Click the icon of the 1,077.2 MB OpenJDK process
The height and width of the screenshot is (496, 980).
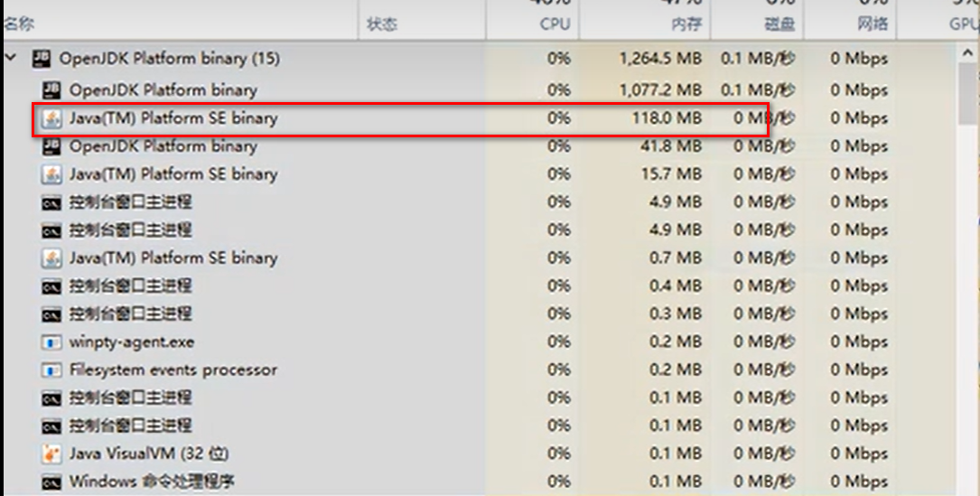tap(51, 90)
